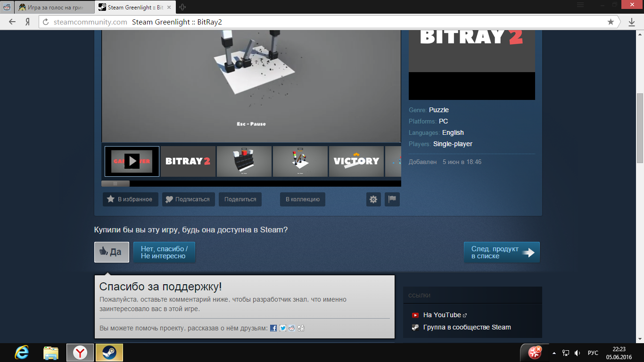Click the 'Single-player' players value
This screenshot has height=362, width=644.
pyautogui.click(x=453, y=144)
